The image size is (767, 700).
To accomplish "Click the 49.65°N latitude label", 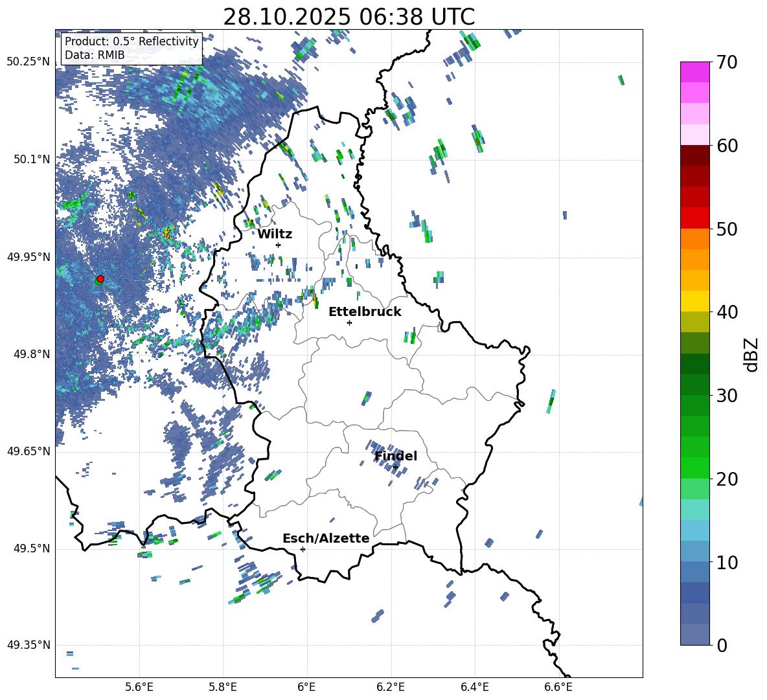I will (x=29, y=451).
